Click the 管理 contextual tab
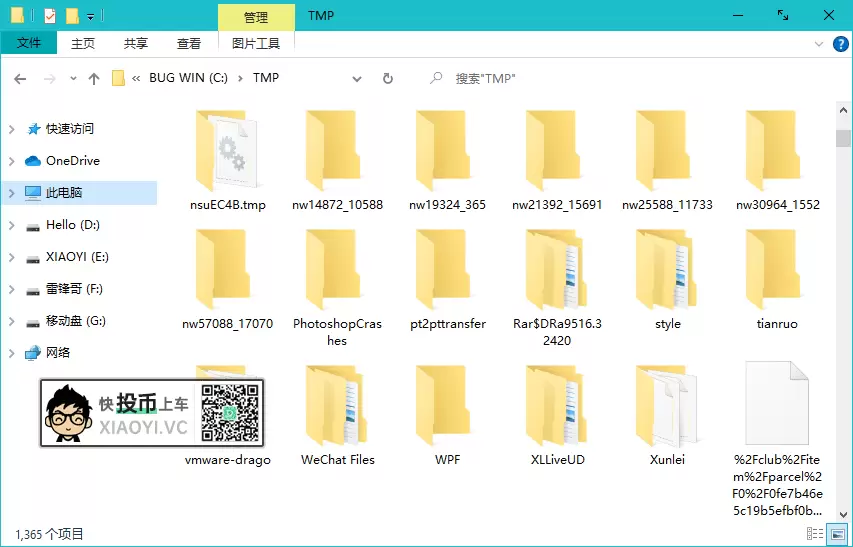 coord(256,17)
